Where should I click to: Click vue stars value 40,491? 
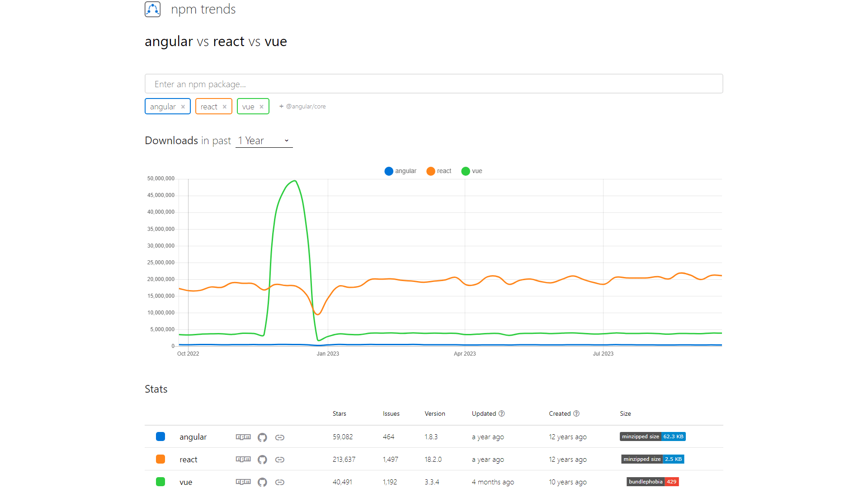[342, 482]
